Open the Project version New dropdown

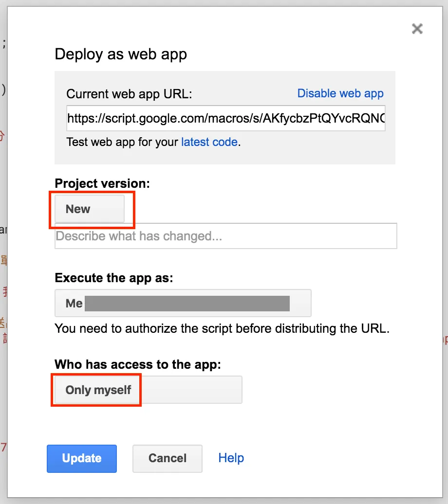(x=90, y=209)
